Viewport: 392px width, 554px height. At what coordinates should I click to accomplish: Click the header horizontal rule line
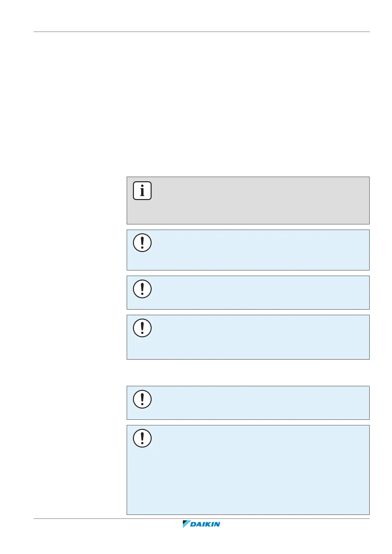(x=201, y=32)
